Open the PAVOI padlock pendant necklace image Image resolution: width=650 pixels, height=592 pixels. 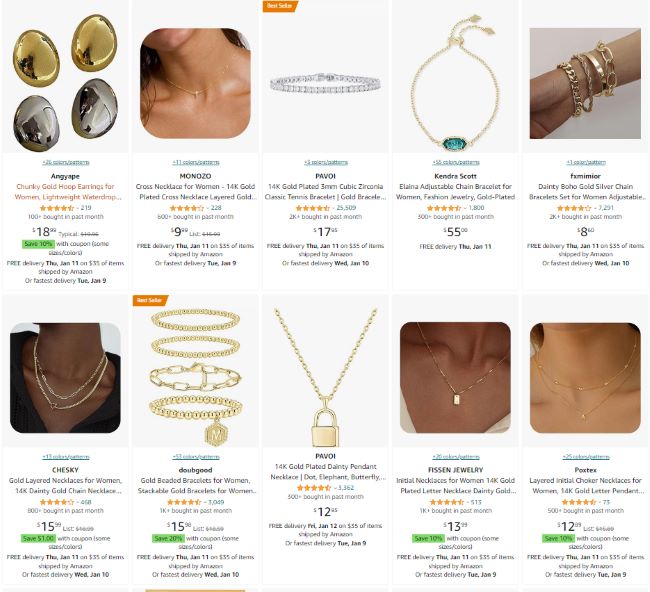tap(325, 377)
